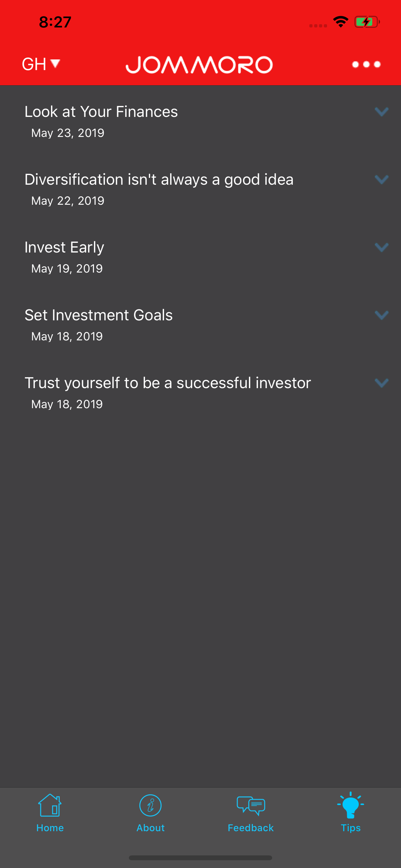Image resolution: width=401 pixels, height=868 pixels.
Task: Open the Feedback chat bubbles icon
Action: point(251,806)
